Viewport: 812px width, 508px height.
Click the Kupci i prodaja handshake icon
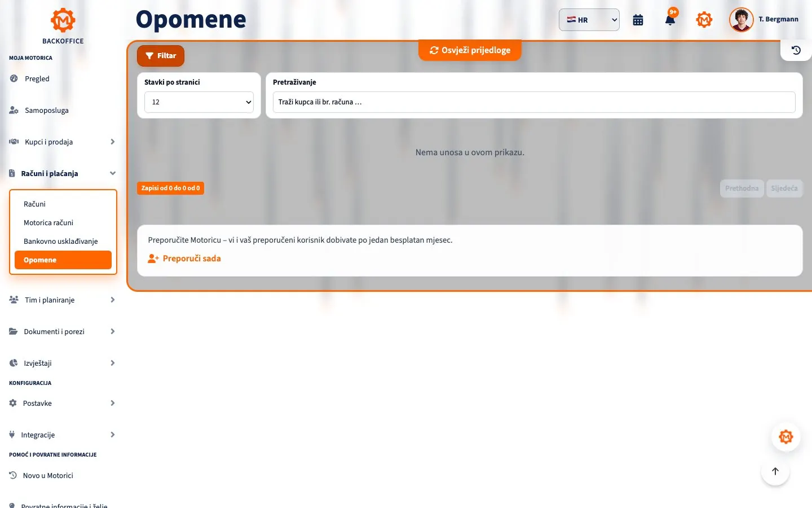point(14,142)
